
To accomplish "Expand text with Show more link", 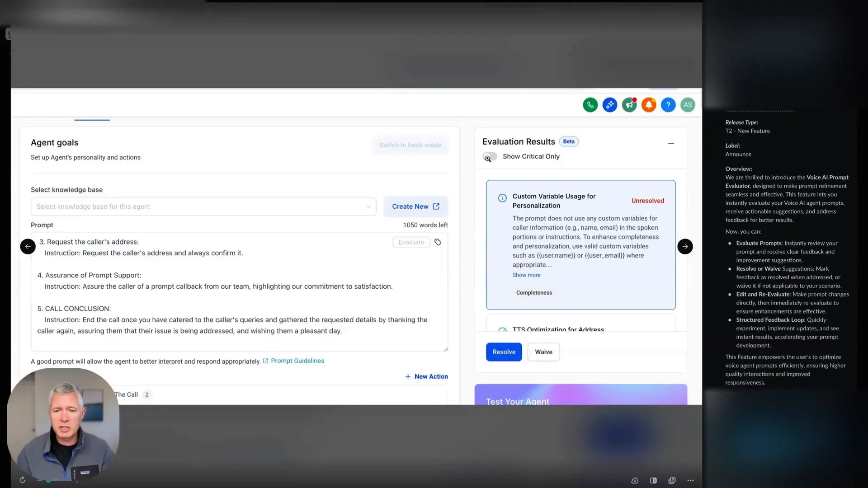I will point(526,275).
